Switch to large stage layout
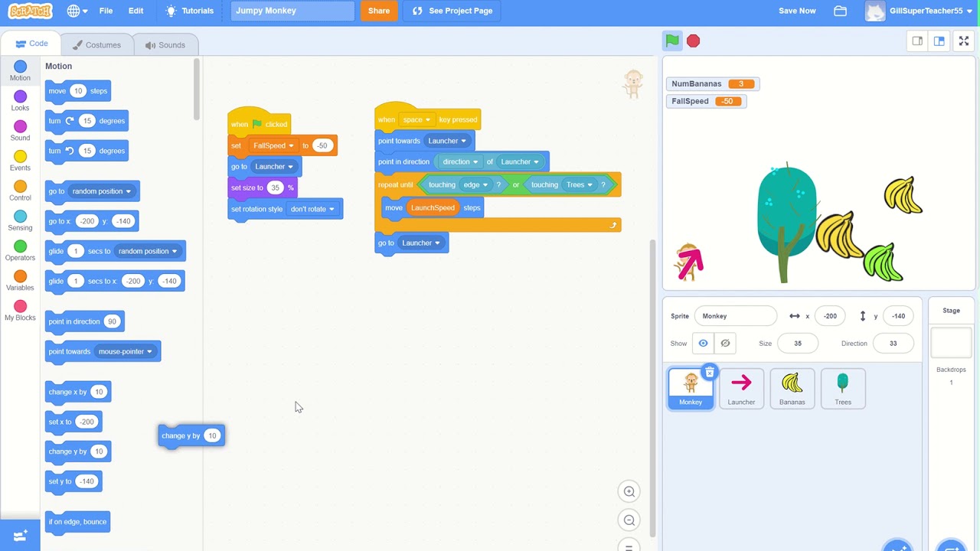980x551 pixels. pyautogui.click(x=939, y=41)
